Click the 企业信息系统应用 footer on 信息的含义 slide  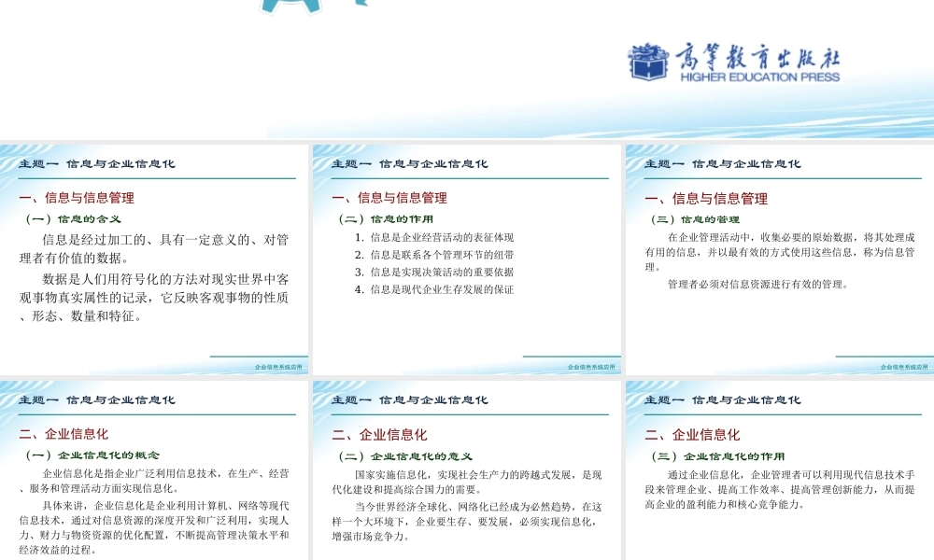coord(278,366)
